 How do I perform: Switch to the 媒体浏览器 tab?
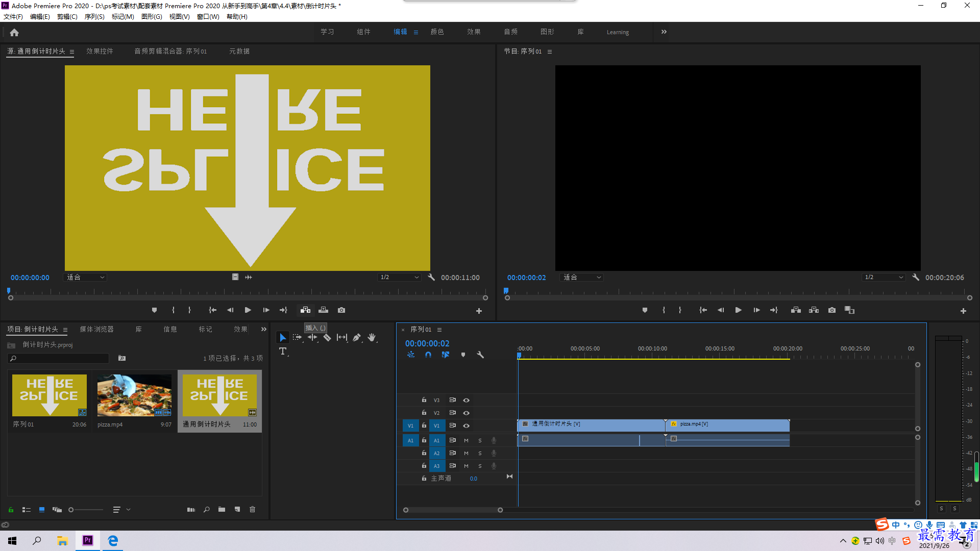point(96,329)
